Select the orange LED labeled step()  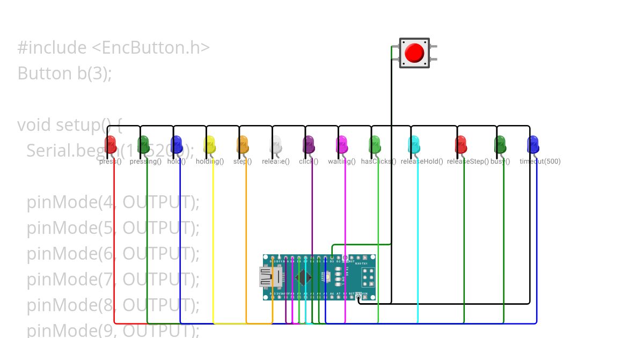243,145
